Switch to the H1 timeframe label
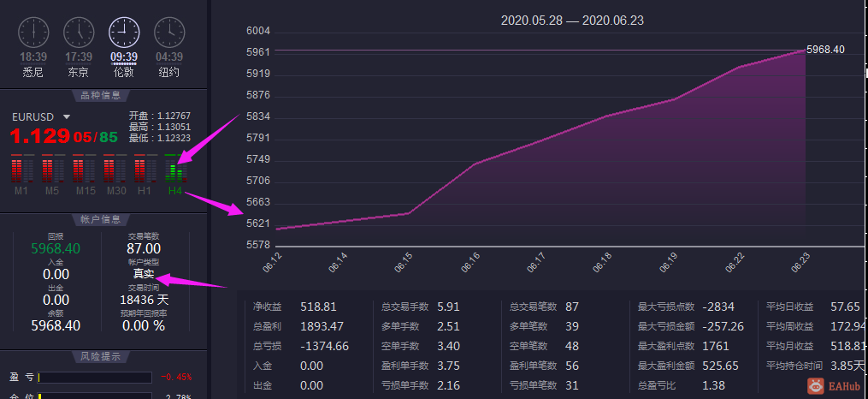 (x=144, y=191)
